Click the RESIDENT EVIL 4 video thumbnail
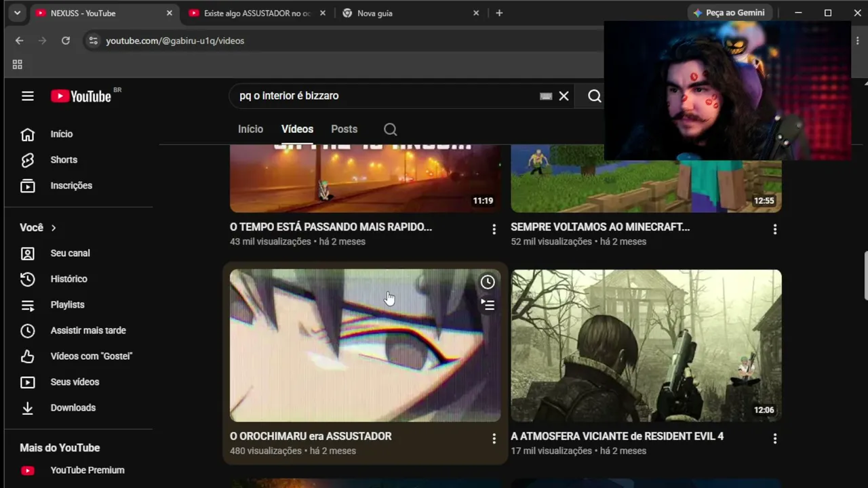Viewport: 868px width, 488px height. pos(646,346)
